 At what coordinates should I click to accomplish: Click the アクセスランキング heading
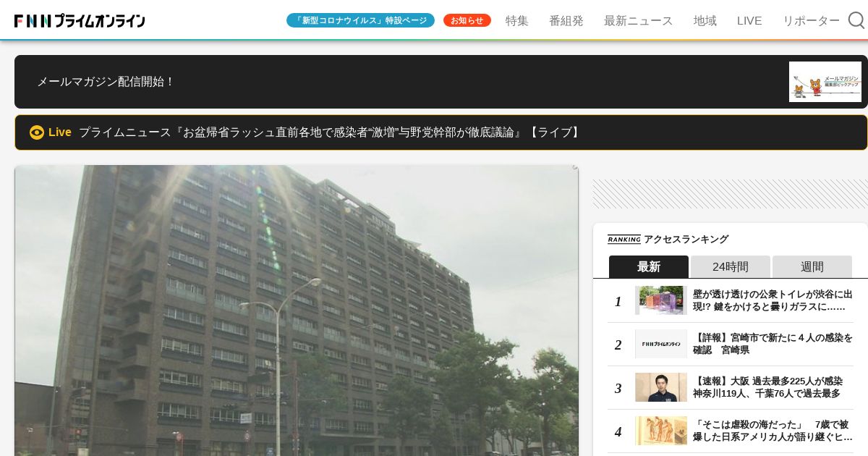point(686,240)
